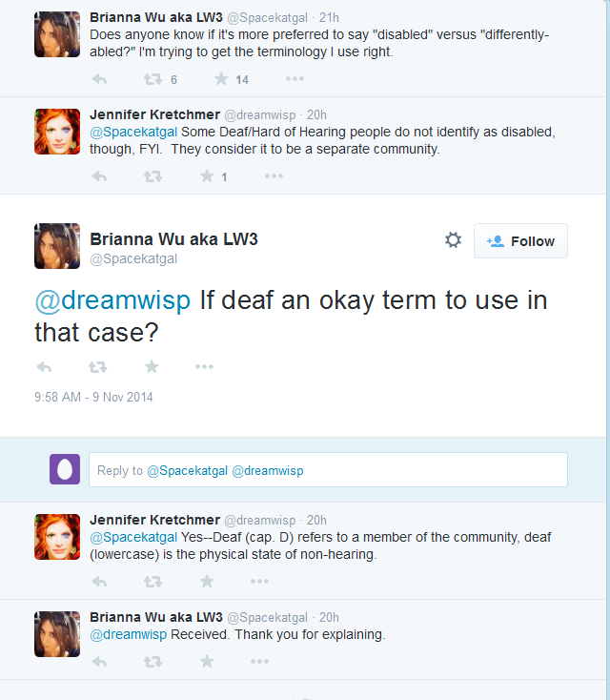610x700 pixels.
Task: Favorite Jennifer's "Yes--Deaf (cap. D)" reply
Action: (207, 581)
